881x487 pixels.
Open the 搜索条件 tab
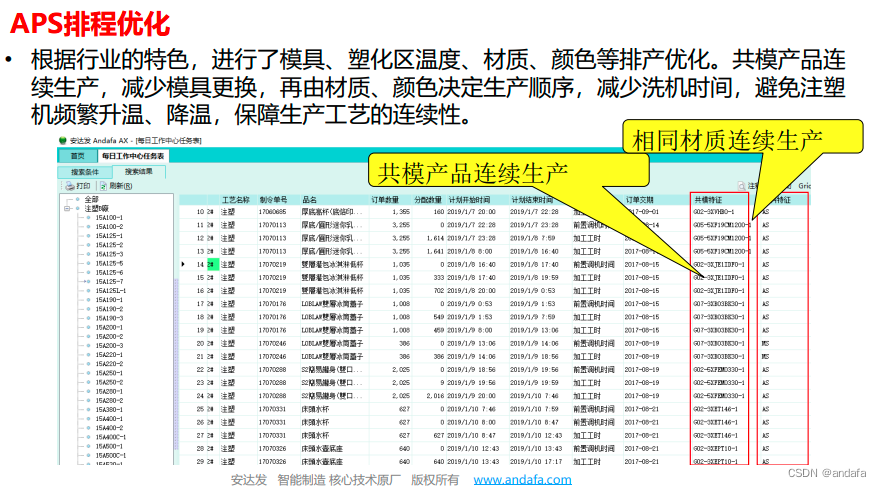85,172
